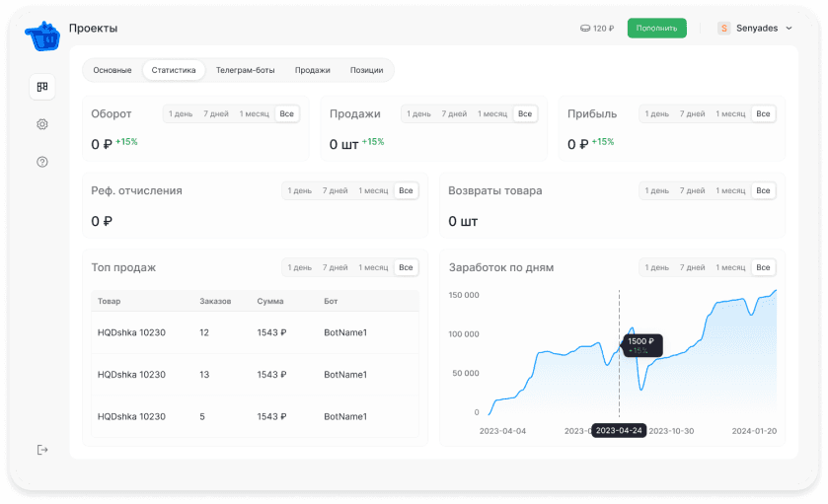
Task: Select 1 день for Оборот
Action: pos(181,114)
